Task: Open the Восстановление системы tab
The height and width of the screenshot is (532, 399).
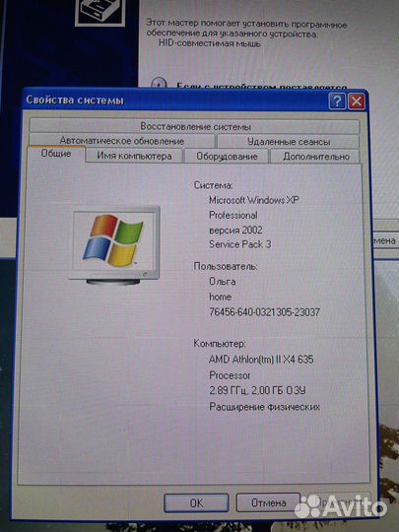Action: (195, 126)
